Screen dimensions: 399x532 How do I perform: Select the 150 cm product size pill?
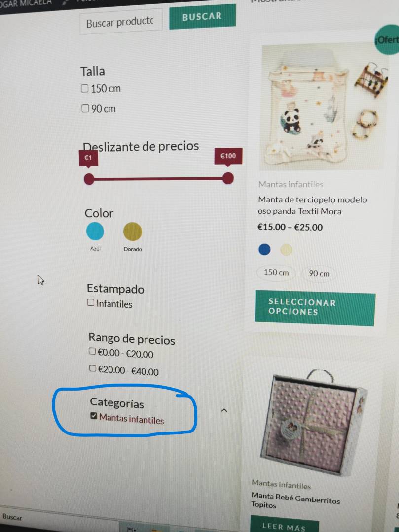(x=276, y=272)
